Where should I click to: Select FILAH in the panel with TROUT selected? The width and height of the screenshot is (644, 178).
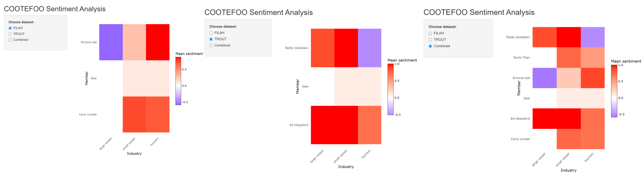point(211,33)
